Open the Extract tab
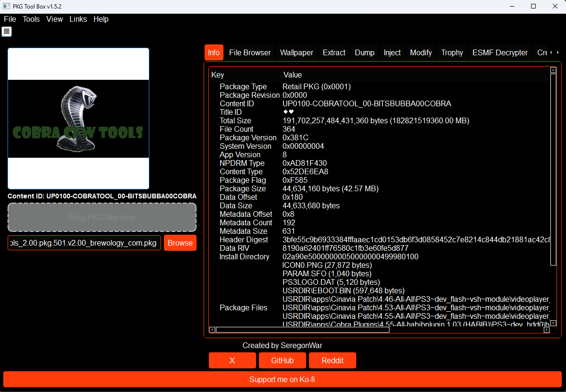Image resolution: width=566 pixels, height=392 pixels. coord(334,52)
